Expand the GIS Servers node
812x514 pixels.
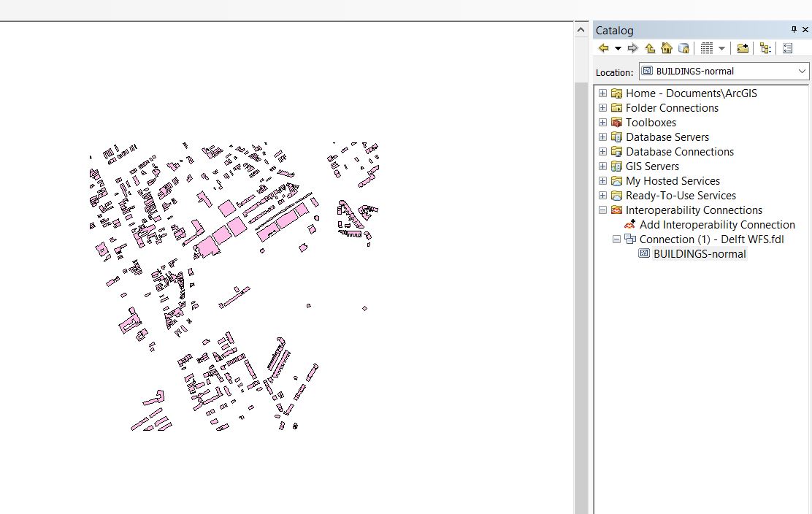602,166
